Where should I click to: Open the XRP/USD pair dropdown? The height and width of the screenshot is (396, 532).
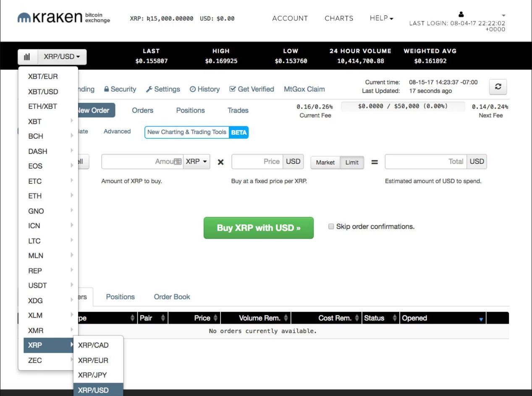[x=62, y=57]
